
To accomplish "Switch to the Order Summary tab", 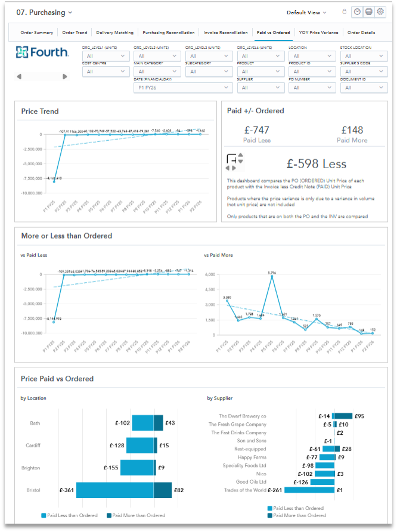I will point(36,33).
